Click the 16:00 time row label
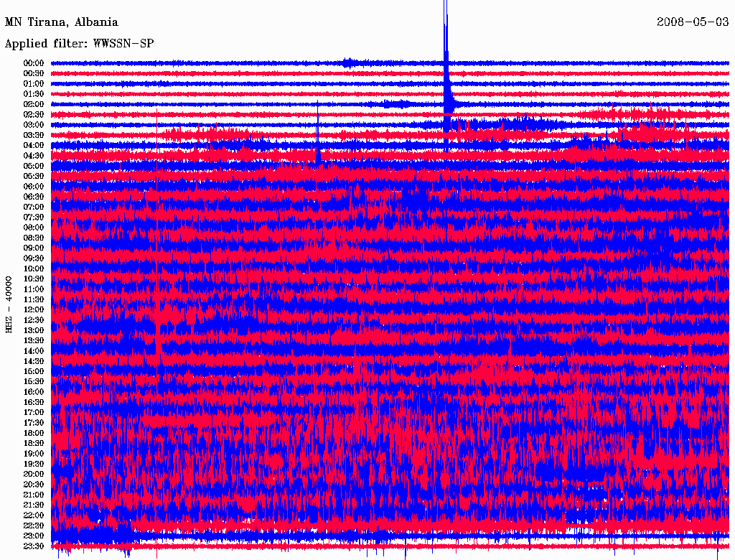Image resolution: width=735 pixels, height=560 pixels. pyautogui.click(x=34, y=391)
